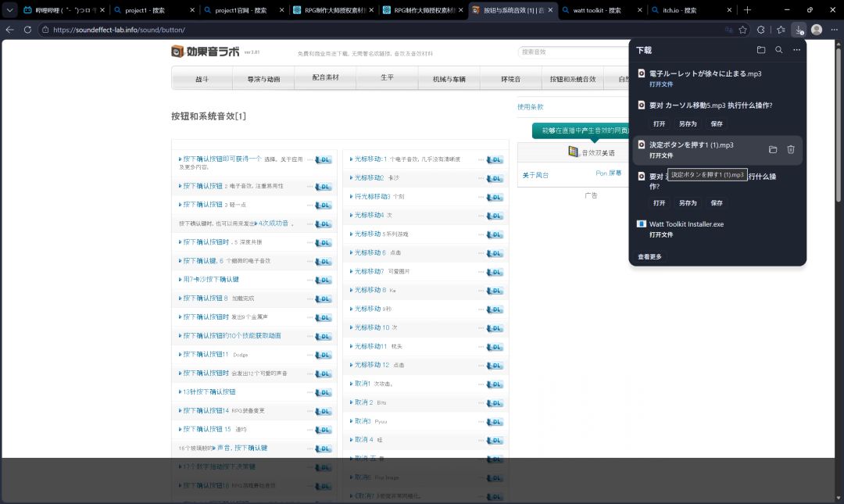Switch to the 哔哩哔哩 tab
This screenshot has width=844, height=504.
pos(66,10)
